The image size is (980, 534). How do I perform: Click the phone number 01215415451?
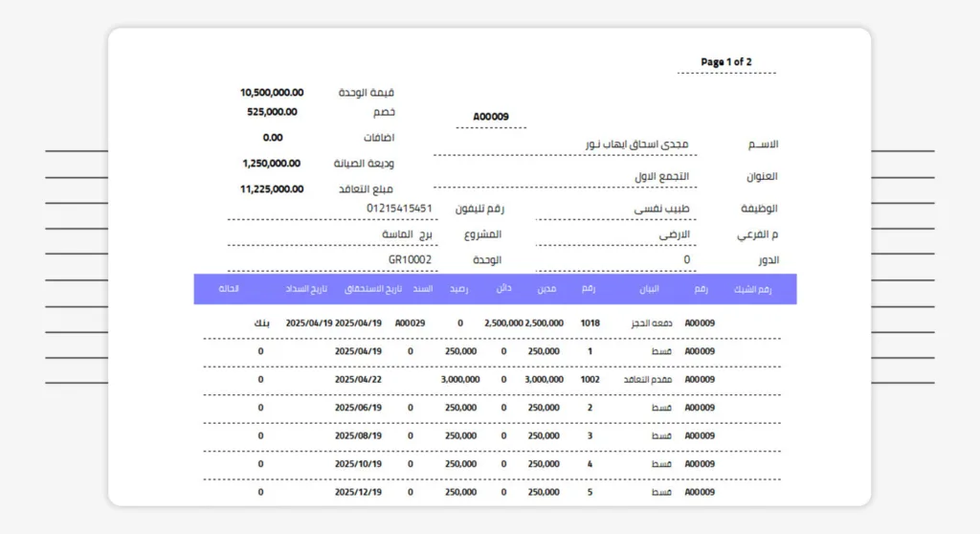(399, 208)
